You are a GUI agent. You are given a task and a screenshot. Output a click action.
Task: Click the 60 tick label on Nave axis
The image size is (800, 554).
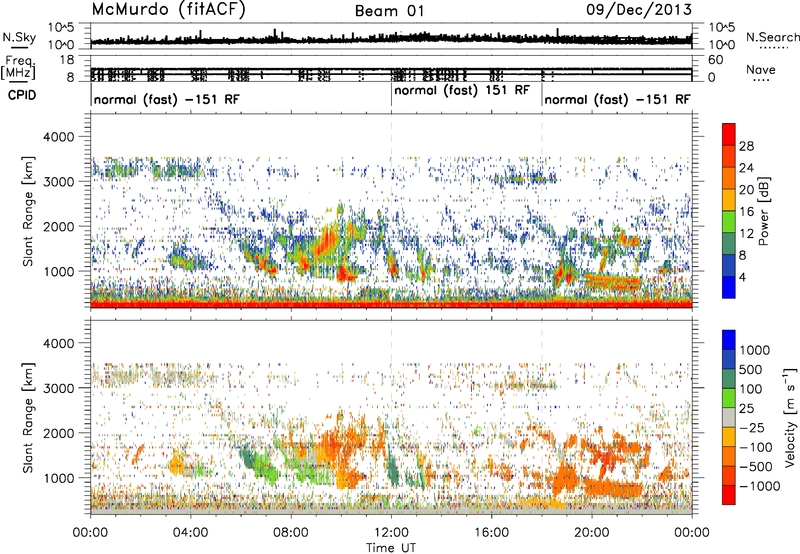[x=715, y=60]
